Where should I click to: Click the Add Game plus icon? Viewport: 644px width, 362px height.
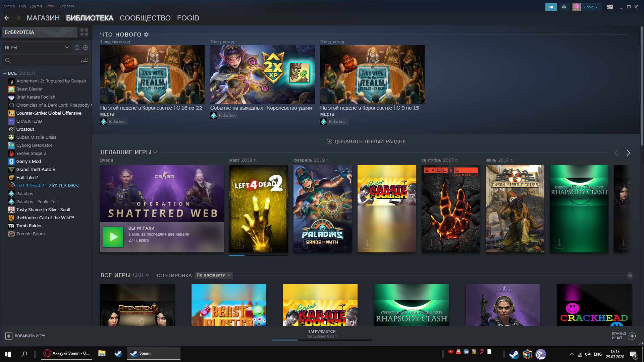(9, 336)
